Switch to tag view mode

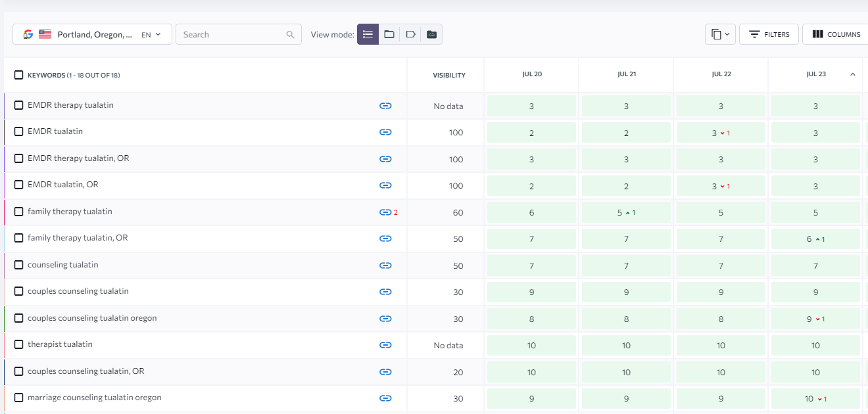[x=410, y=34]
